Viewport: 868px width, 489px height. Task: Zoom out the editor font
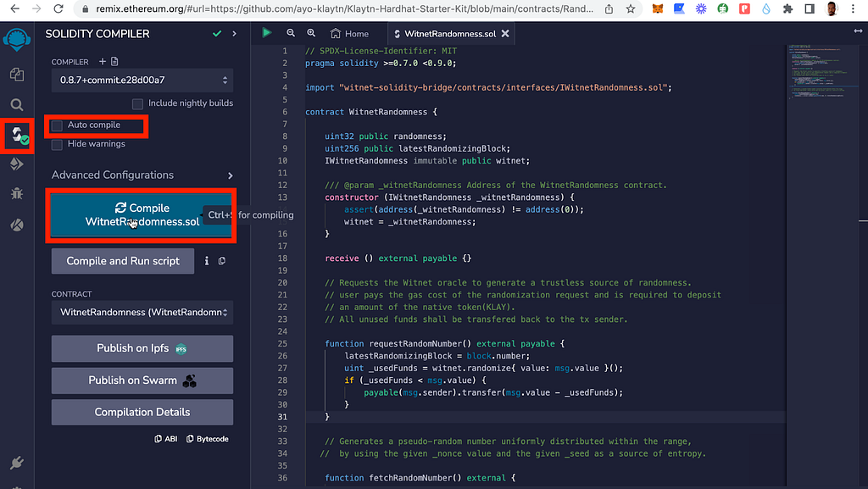point(291,33)
